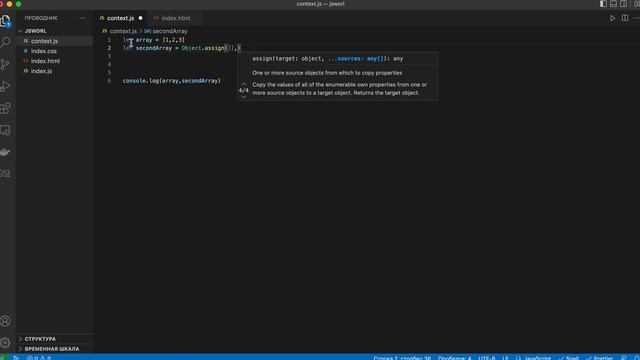Open the Search view in activity bar

coord(5,42)
